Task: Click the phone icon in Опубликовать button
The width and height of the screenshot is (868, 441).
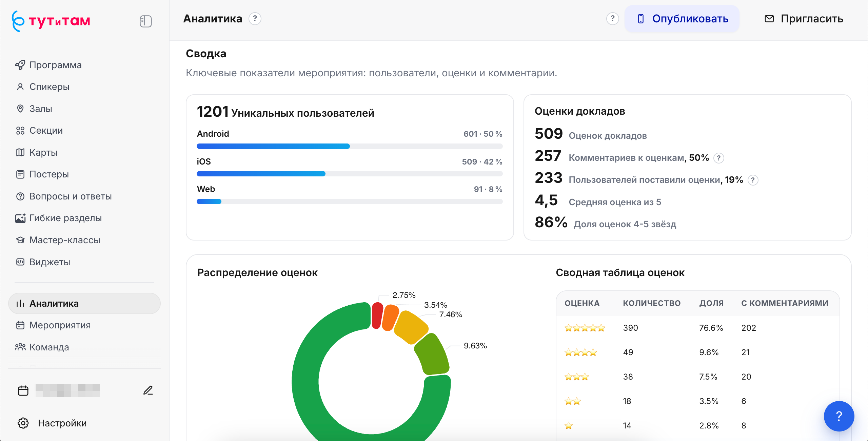Action: coord(641,19)
